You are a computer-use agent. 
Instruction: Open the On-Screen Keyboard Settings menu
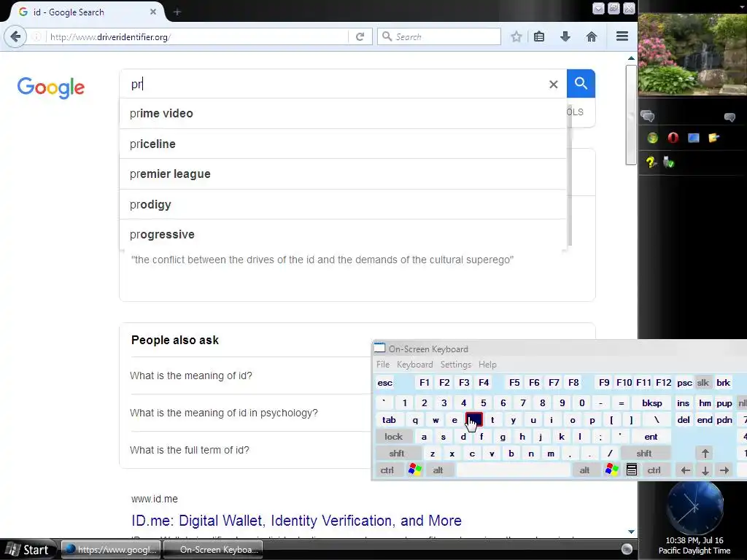pyautogui.click(x=456, y=365)
